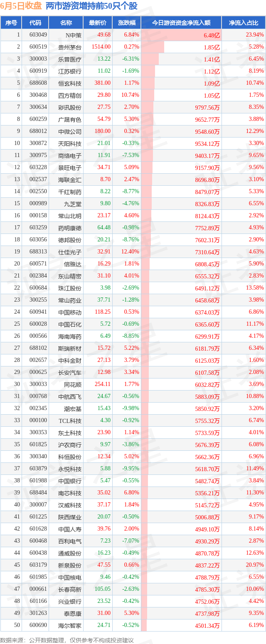Select stock name 千红制药

coord(70,192)
